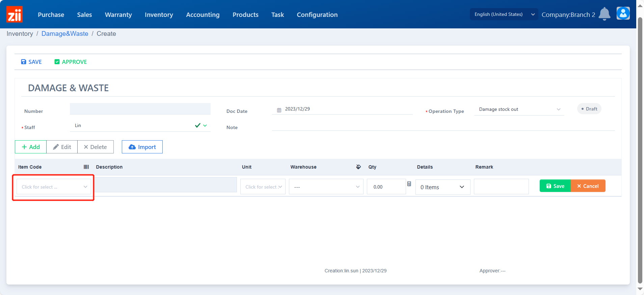This screenshot has height=295, width=644.
Task: Open the user profile avatar
Action: [x=623, y=14]
